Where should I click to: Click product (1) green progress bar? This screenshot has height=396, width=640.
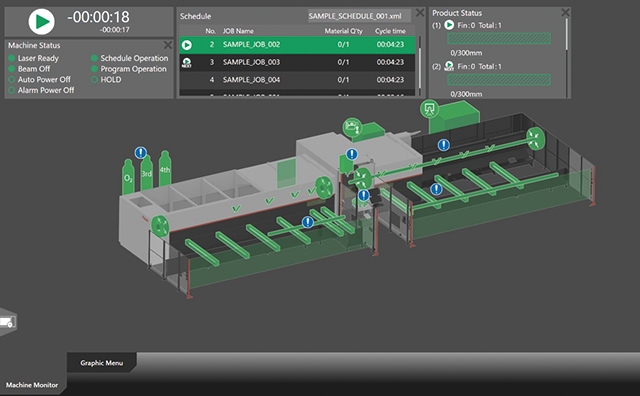coord(499,39)
